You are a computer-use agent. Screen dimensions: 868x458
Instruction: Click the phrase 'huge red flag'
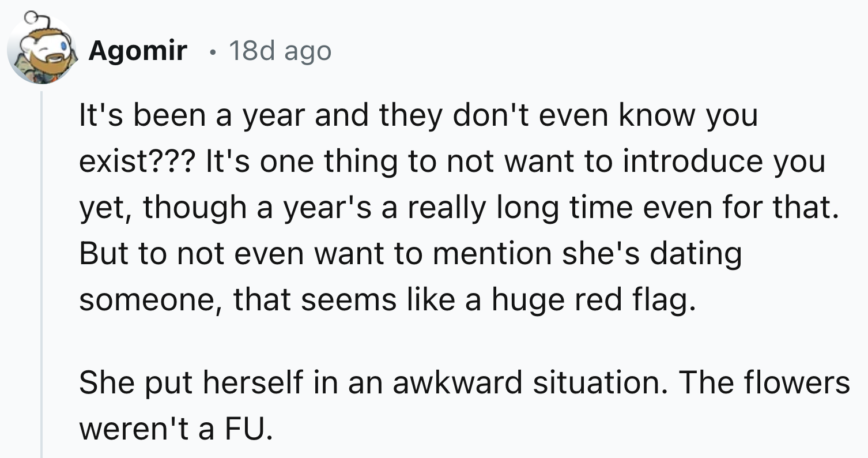coord(589,301)
